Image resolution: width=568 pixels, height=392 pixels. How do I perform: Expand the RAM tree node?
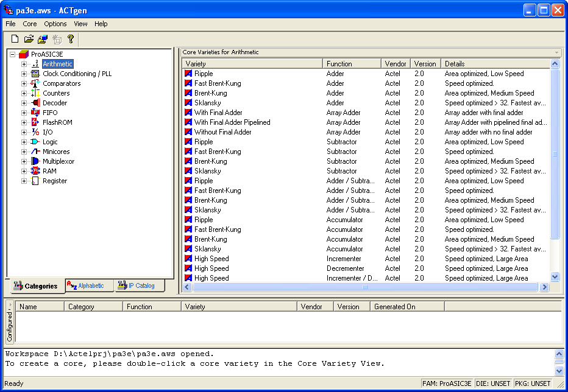[x=24, y=171]
